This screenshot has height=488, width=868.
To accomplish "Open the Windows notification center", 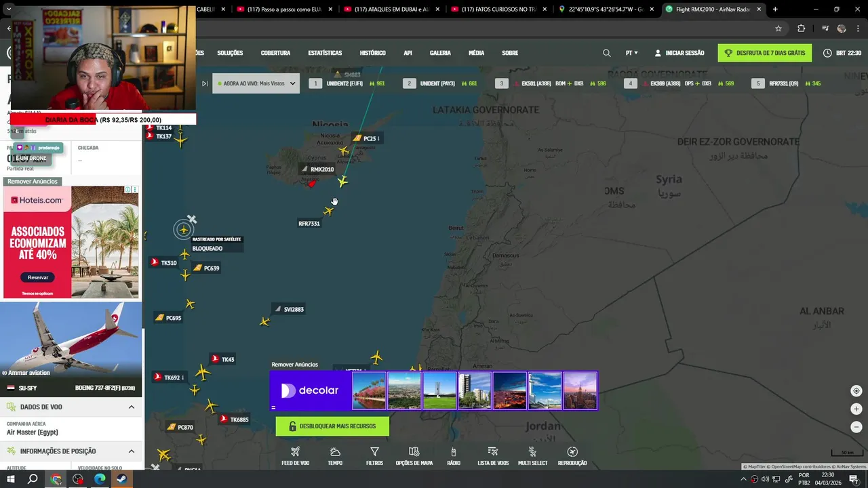I will pyautogui.click(x=853, y=479).
